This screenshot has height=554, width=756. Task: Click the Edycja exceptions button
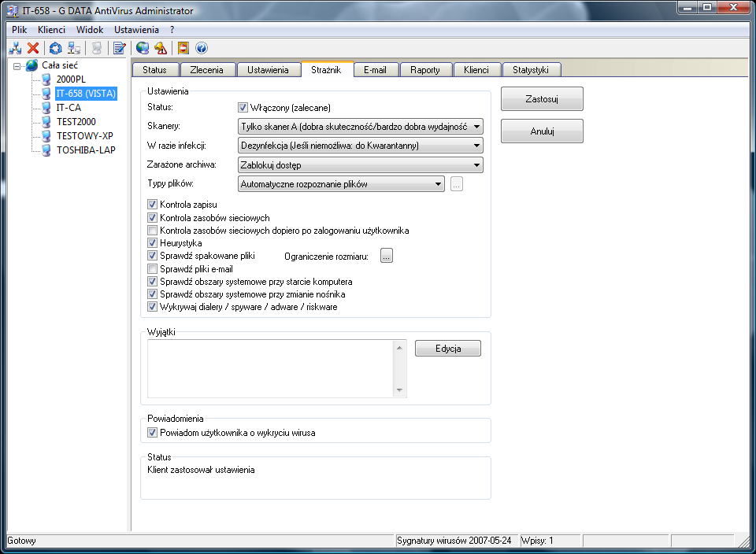[x=448, y=349]
